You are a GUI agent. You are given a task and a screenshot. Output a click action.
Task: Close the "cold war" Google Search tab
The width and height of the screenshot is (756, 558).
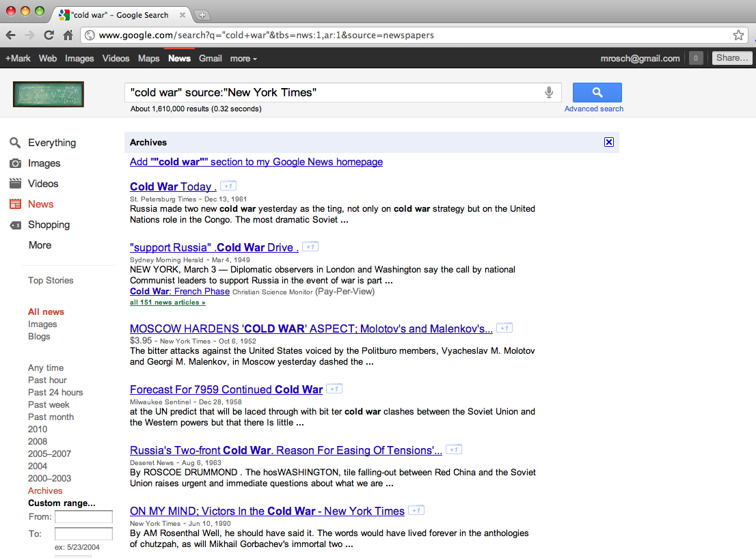click(183, 15)
